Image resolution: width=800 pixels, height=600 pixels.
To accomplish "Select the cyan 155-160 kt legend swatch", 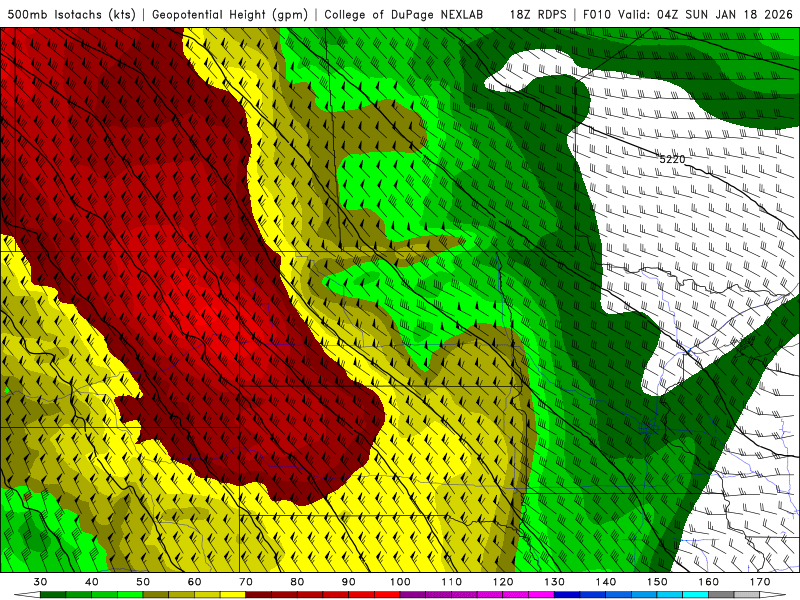I will pos(696,595).
